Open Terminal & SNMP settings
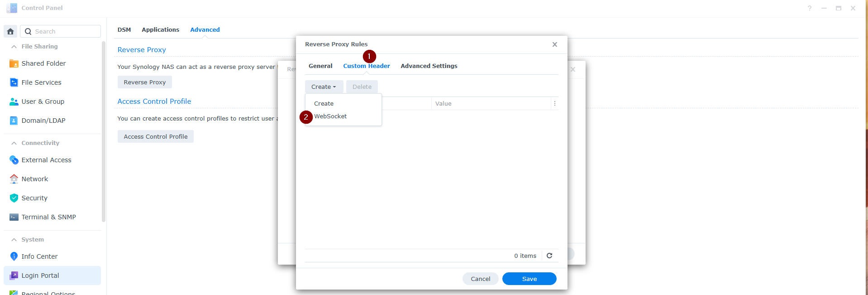Screen dimensions: 868x295 pyautogui.click(x=48, y=217)
